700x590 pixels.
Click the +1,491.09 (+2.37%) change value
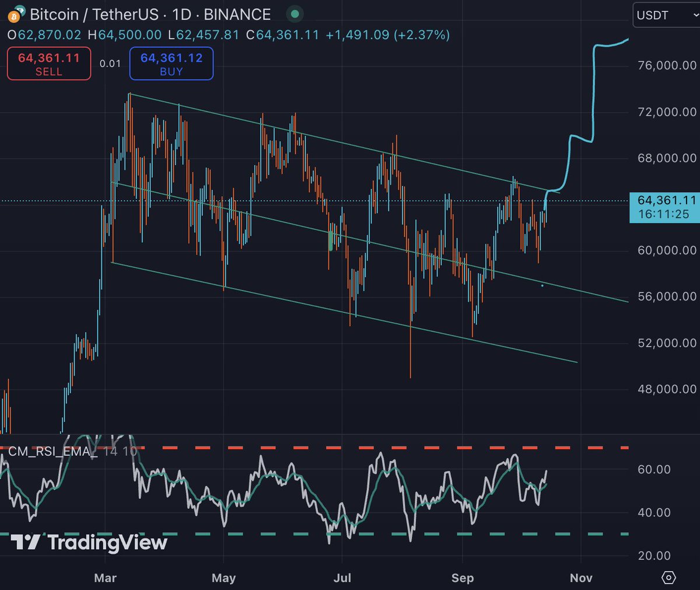388,35
